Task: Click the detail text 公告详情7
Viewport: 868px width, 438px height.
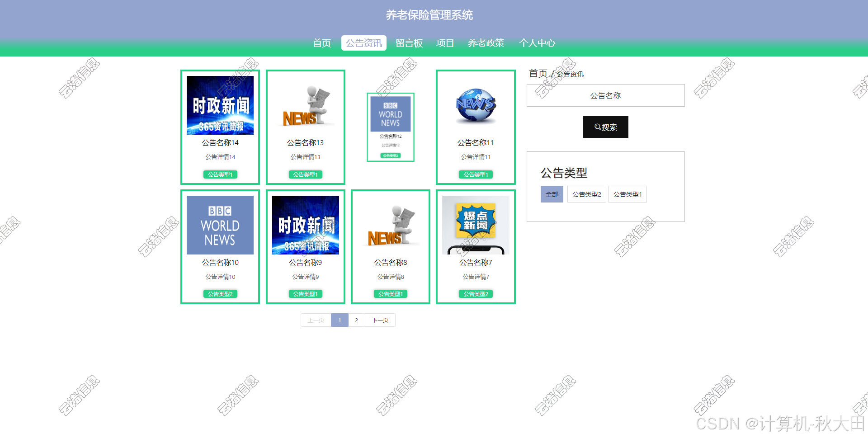Action: 476,277
